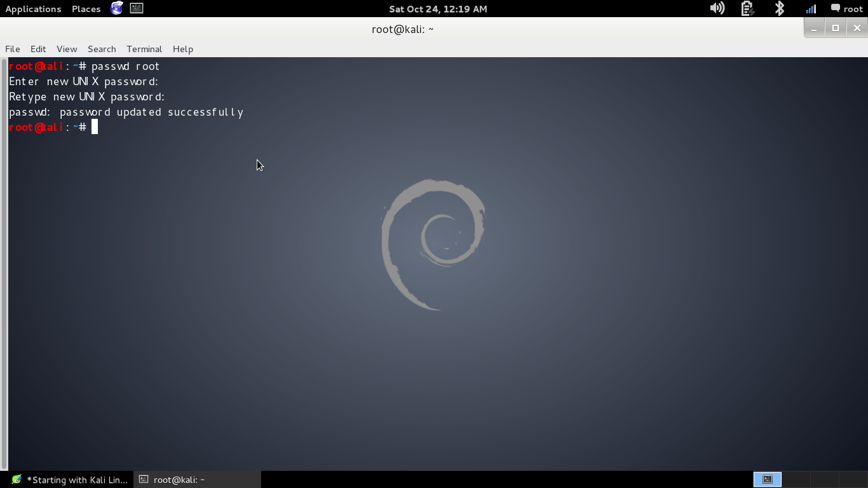The width and height of the screenshot is (868, 488).
Task: Open the Search menu in terminal
Action: click(x=102, y=49)
